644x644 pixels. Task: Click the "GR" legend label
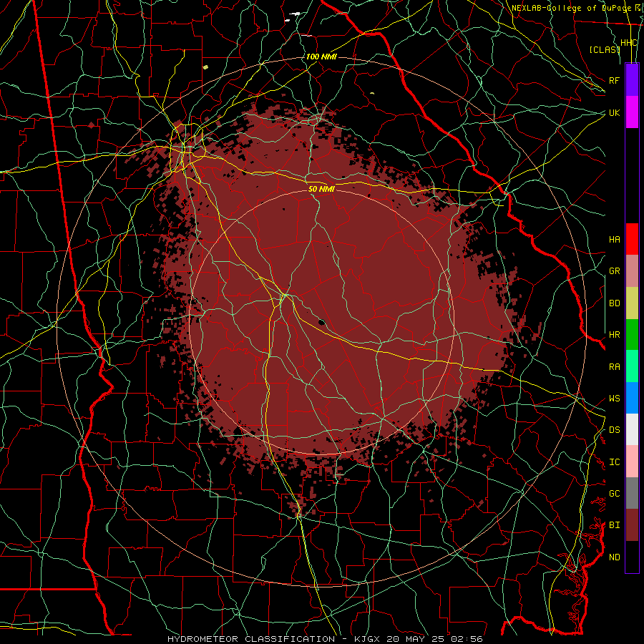(614, 271)
